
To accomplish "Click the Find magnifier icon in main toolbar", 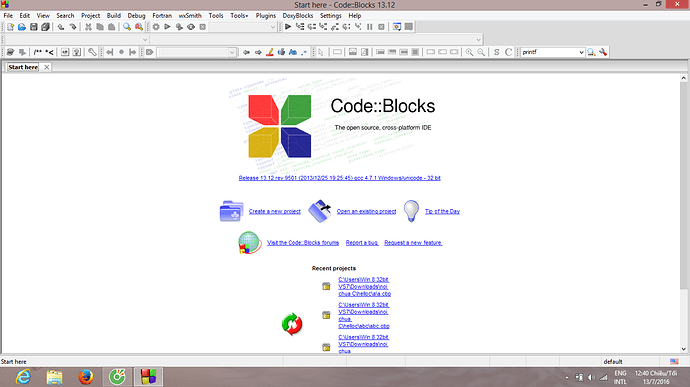I will (127, 27).
